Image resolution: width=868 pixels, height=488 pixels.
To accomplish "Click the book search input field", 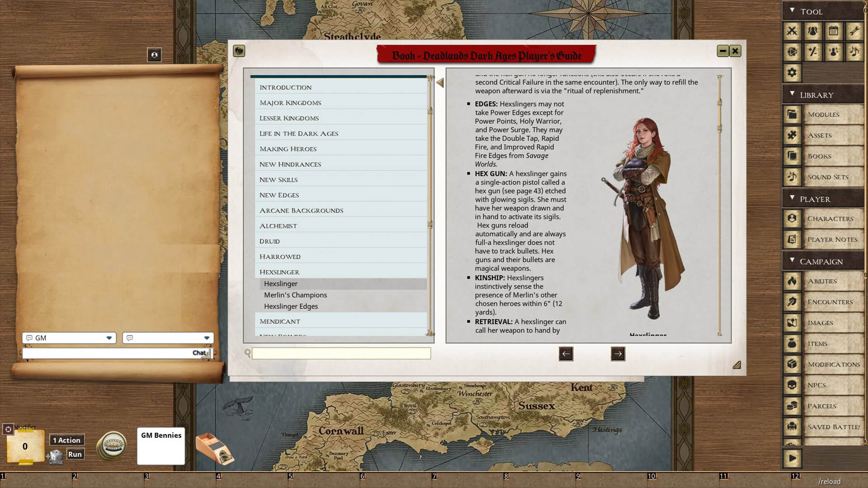I will tap(341, 354).
